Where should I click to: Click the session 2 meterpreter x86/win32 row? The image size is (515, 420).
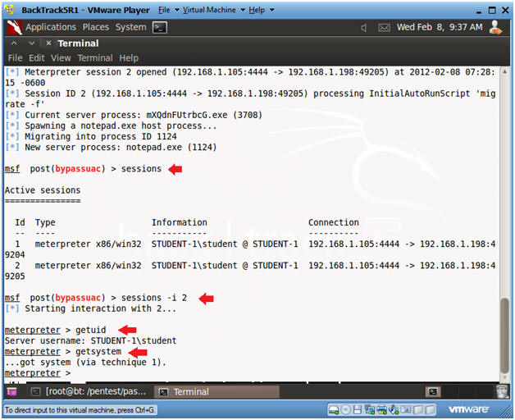(250, 271)
